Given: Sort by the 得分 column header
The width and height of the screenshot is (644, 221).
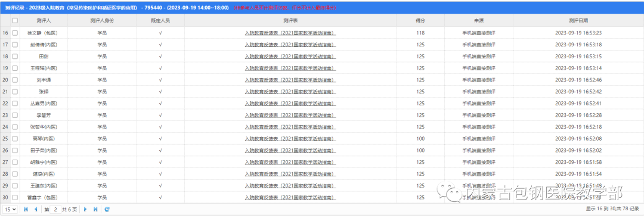Looking at the screenshot, I should click(420, 20).
